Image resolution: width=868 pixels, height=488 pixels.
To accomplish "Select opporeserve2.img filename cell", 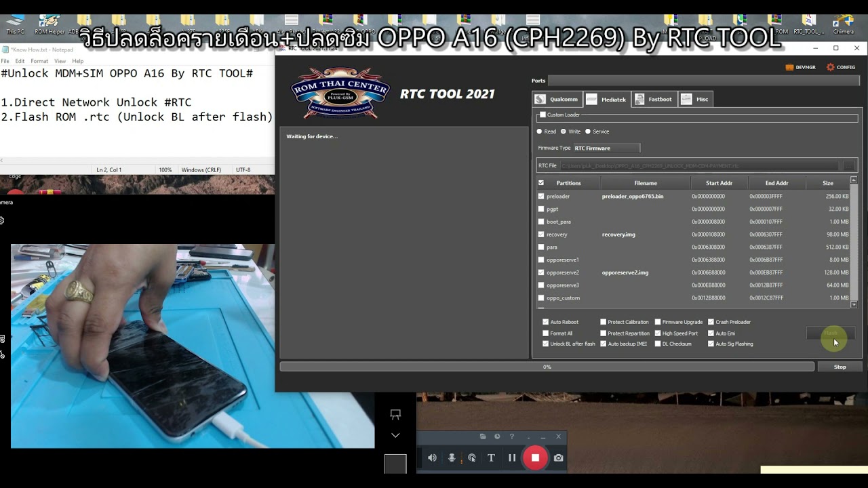I will (x=625, y=272).
